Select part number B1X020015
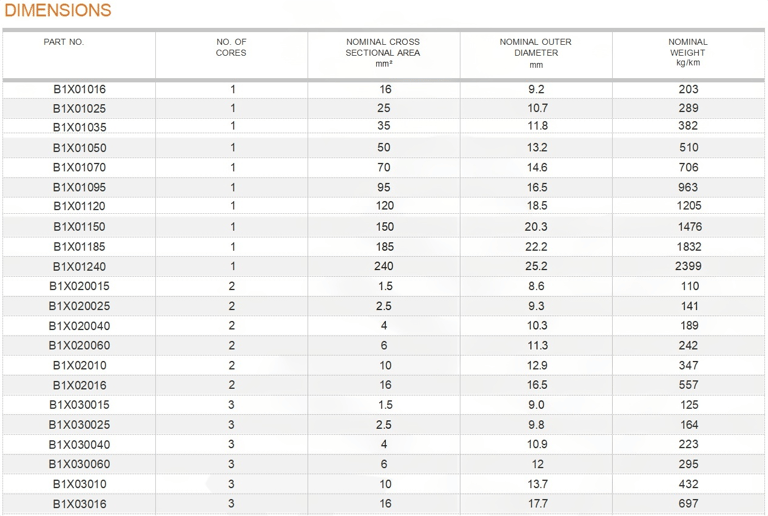Image resolution: width=768 pixels, height=516 pixels. pos(79,286)
